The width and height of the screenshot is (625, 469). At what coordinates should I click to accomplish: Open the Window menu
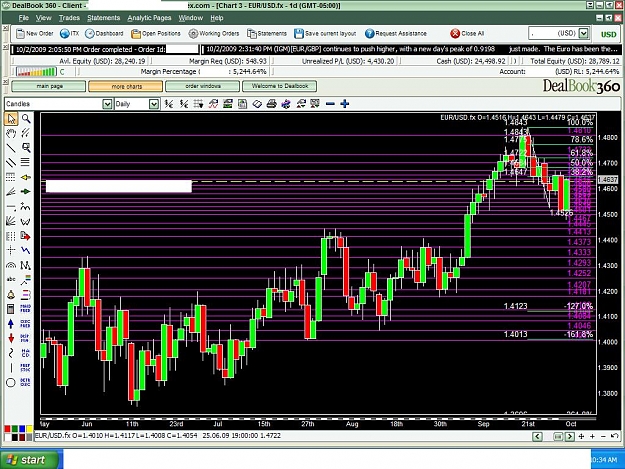(x=191, y=18)
